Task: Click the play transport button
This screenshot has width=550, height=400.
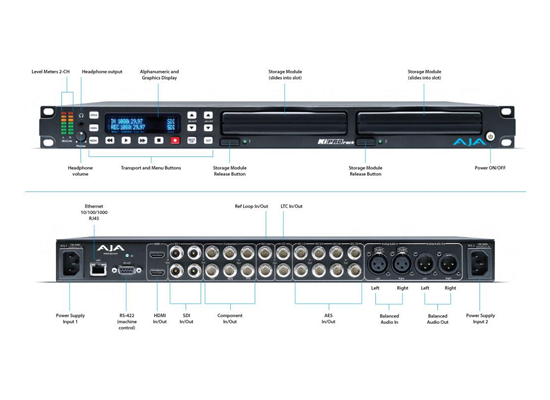Action: pos(126,140)
